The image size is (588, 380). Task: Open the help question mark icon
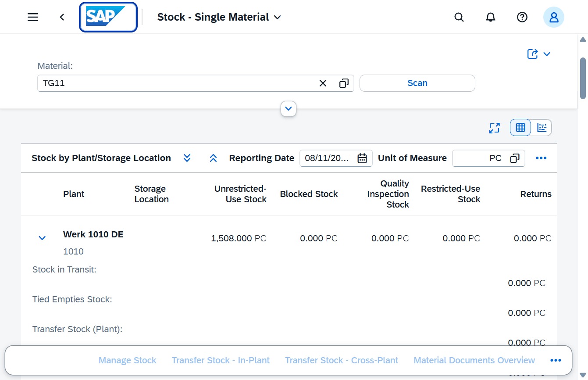pyautogui.click(x=522, y=17)
